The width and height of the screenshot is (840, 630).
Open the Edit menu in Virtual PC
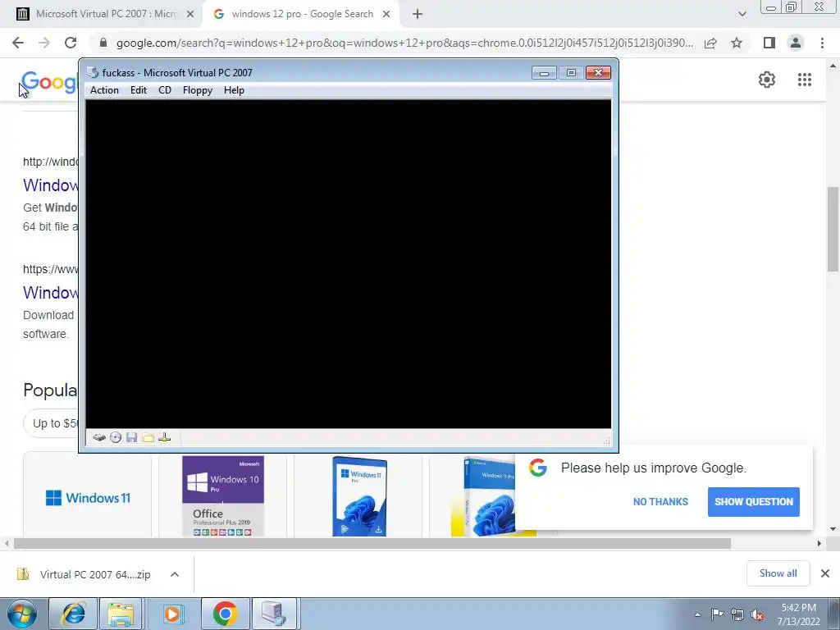pos(138,90)
